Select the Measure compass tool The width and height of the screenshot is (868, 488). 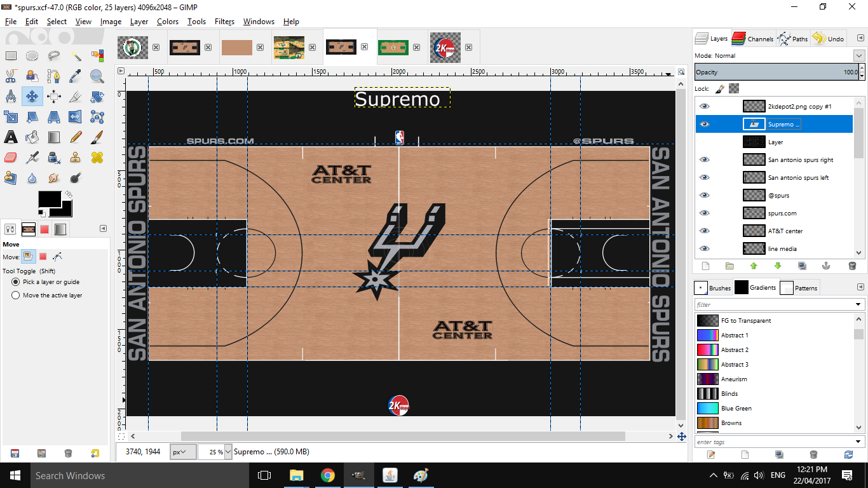(x=11, y=97)
